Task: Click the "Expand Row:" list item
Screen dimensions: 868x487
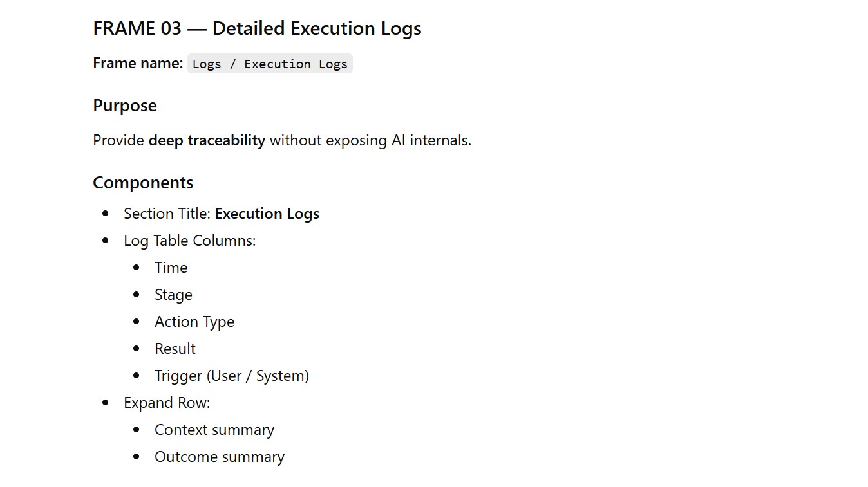Action: (x=167, y=403)
